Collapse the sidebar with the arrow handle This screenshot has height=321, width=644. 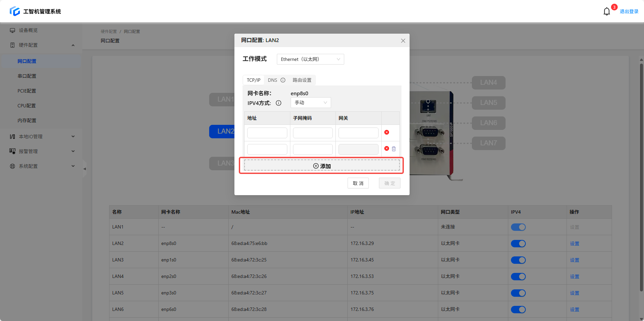[x=85, y=169]
